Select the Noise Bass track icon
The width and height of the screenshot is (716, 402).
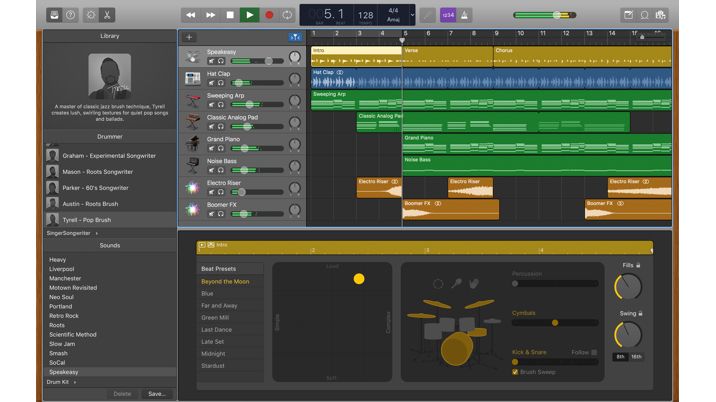(x=193, y=166)
